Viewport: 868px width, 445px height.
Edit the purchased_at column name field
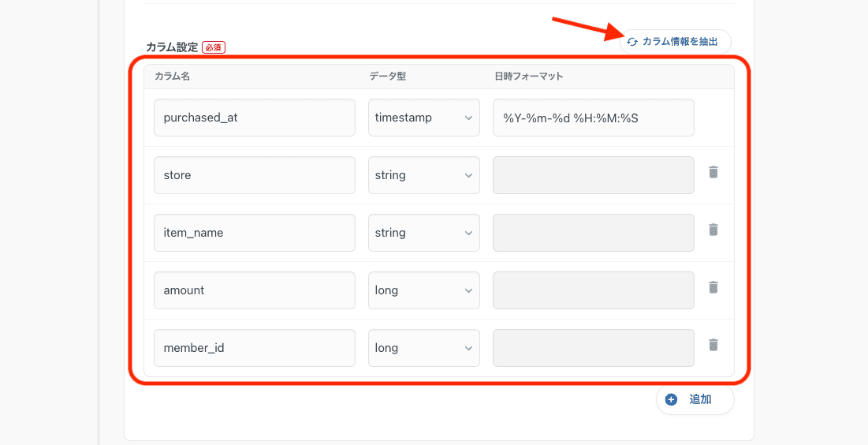(255, 118)
